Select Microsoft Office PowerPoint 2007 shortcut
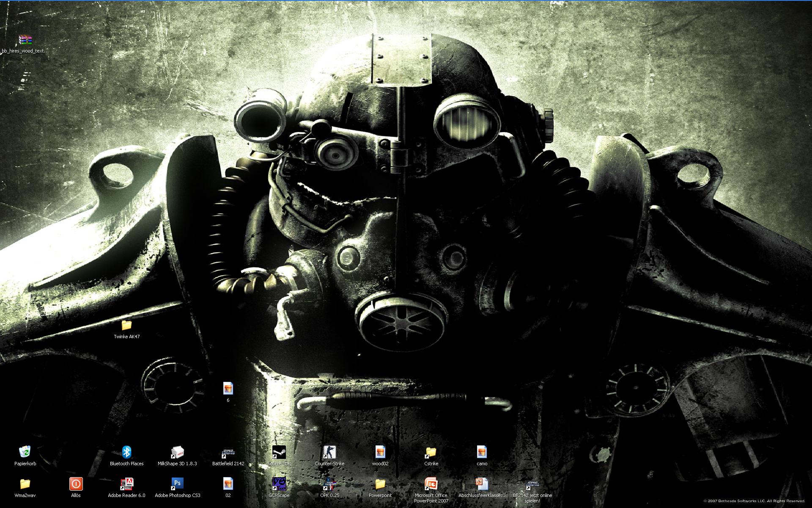Viewport: 812px width, 508px height. [431, 484]
